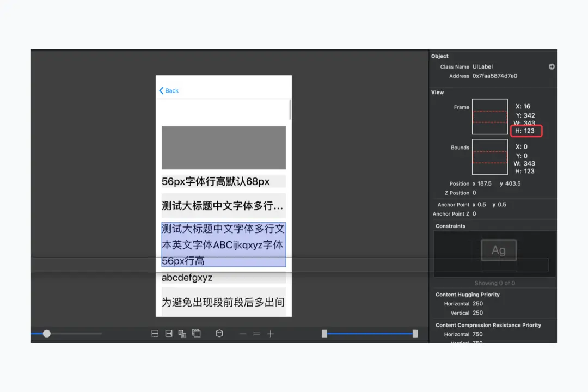588x392 pixels.
Task: Click right handle of visible range slider
Action: tap(415, 334)
